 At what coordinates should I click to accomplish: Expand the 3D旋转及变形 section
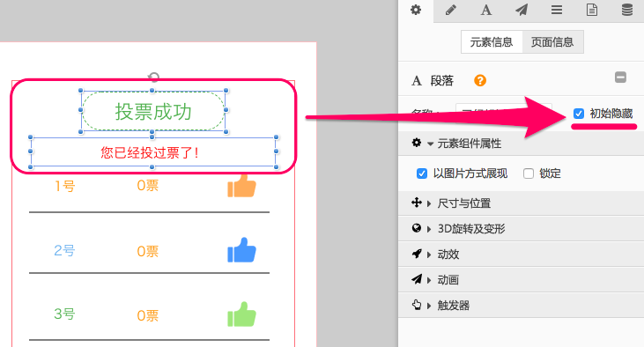click(x=521, y=228)
